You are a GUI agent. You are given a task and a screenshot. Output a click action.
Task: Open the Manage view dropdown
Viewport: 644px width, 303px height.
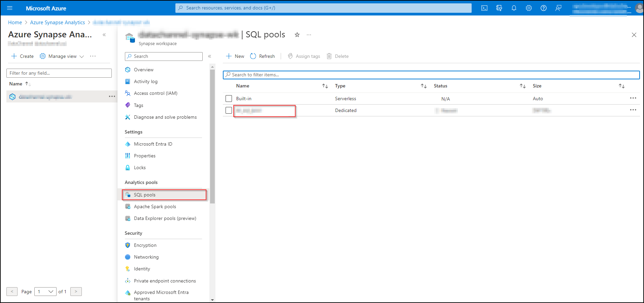pos(62,56)
